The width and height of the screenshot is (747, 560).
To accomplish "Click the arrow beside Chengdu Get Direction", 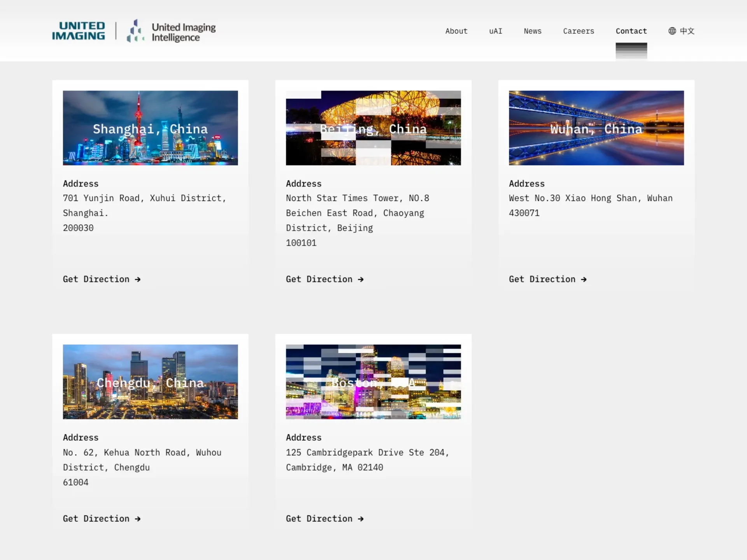I will pyautogui.click(x=138, y=519).
